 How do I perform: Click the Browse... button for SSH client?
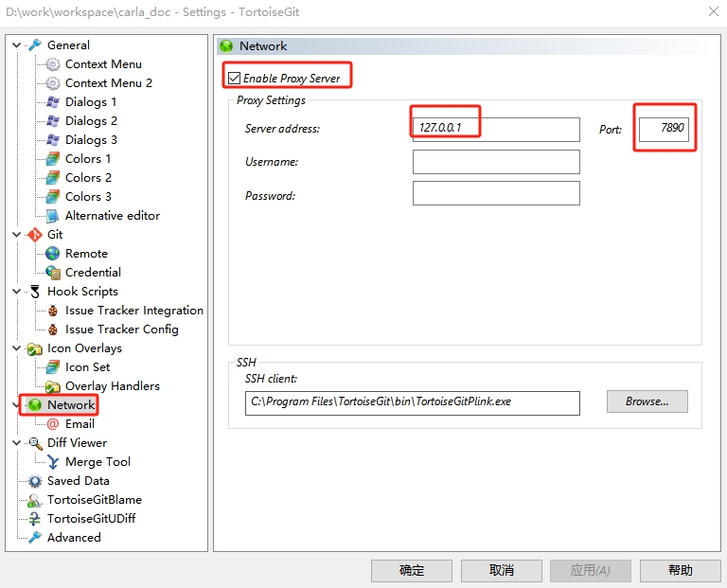(647, 401)
